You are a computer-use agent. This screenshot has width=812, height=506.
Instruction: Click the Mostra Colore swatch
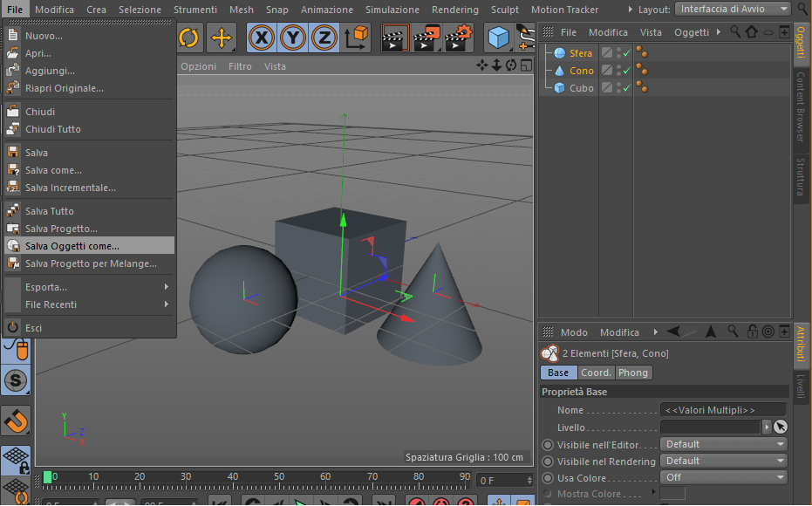click(672, 494)
